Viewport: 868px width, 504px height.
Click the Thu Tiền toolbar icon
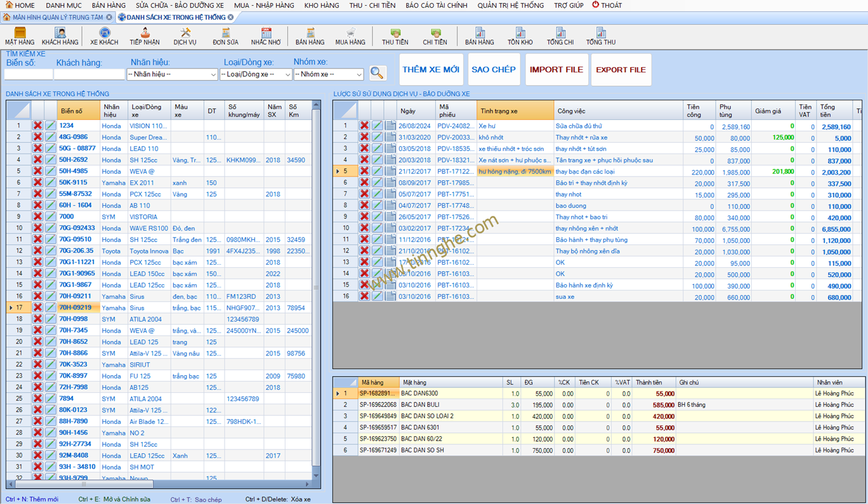pyautogui.click(x=395, y=36)
